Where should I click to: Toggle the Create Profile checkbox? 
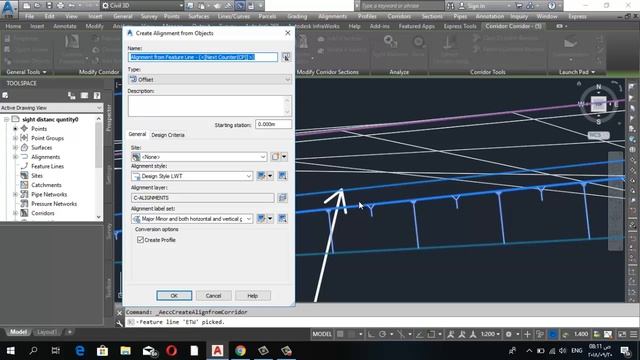pyautogui.click(x=140, y=240)
